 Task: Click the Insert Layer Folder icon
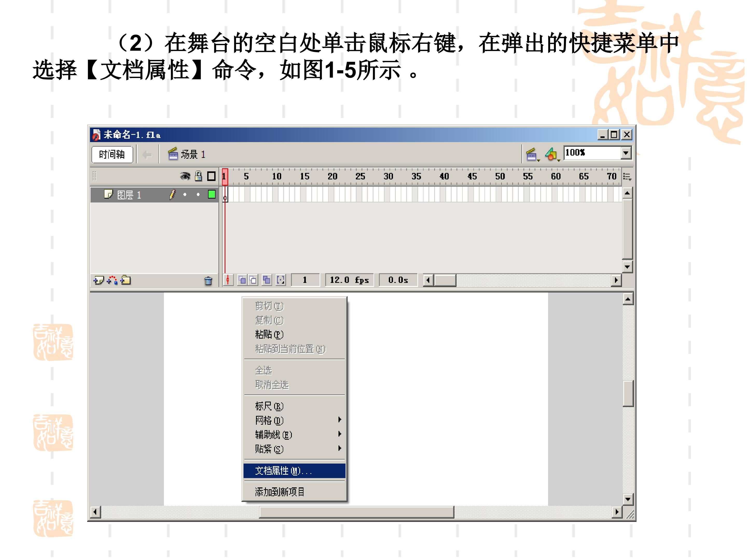click(x=126, y=280)
